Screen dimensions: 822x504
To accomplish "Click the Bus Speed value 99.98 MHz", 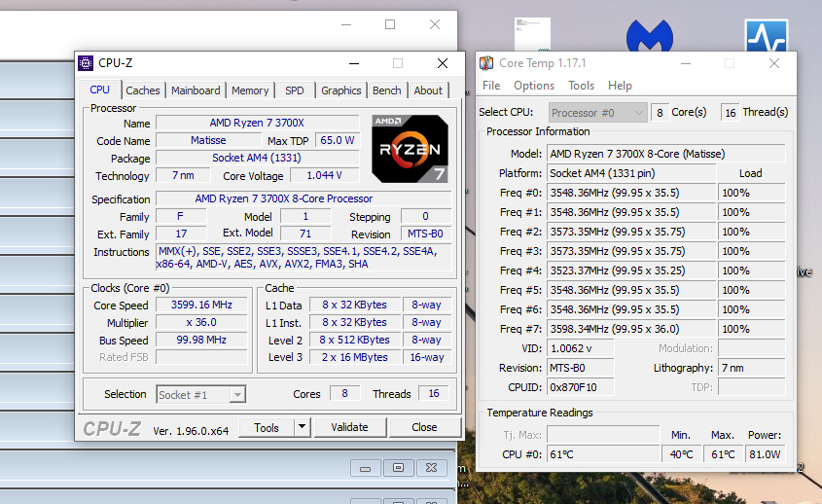I will pos(201,340).
